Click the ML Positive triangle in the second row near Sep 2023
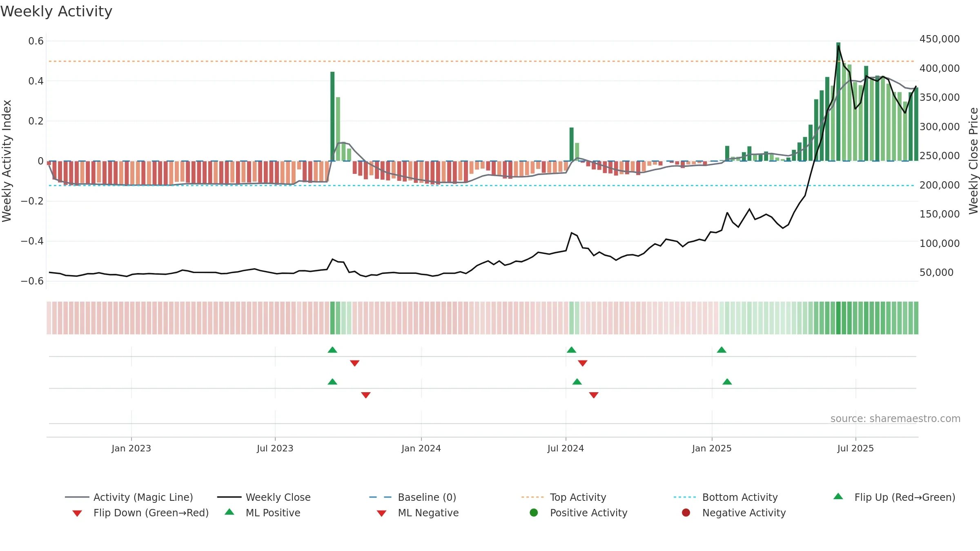Screen dimensions: 980x551 (332, 382)
